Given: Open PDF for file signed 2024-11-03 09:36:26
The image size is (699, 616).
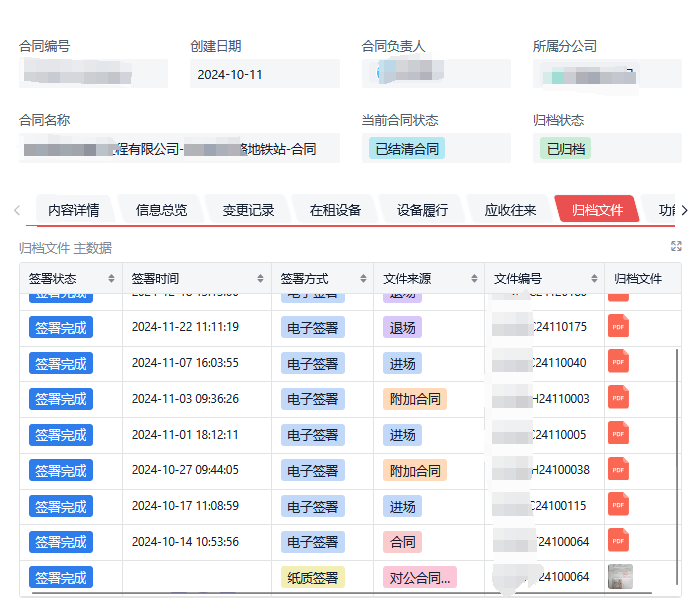Looking at the screenshot, I should point(618,398).
